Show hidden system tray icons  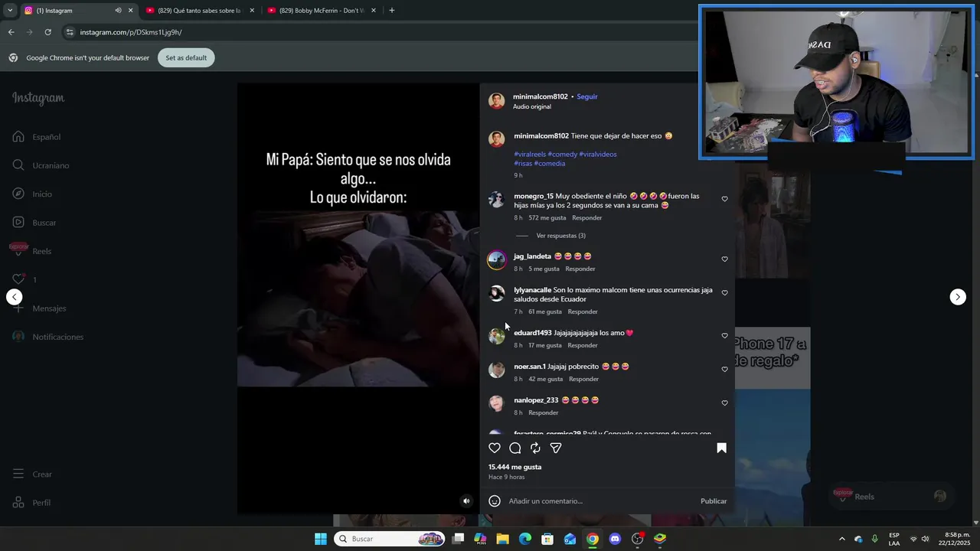pos(841,539)
